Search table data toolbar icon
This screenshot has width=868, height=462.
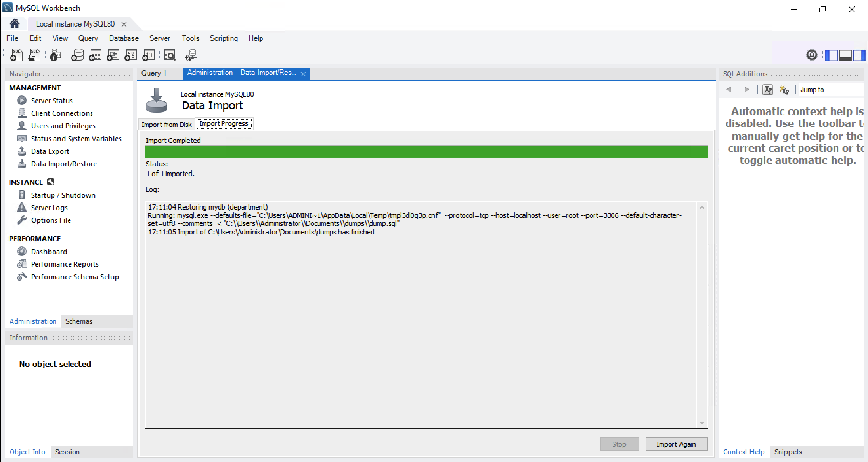(x=170, y=55)
